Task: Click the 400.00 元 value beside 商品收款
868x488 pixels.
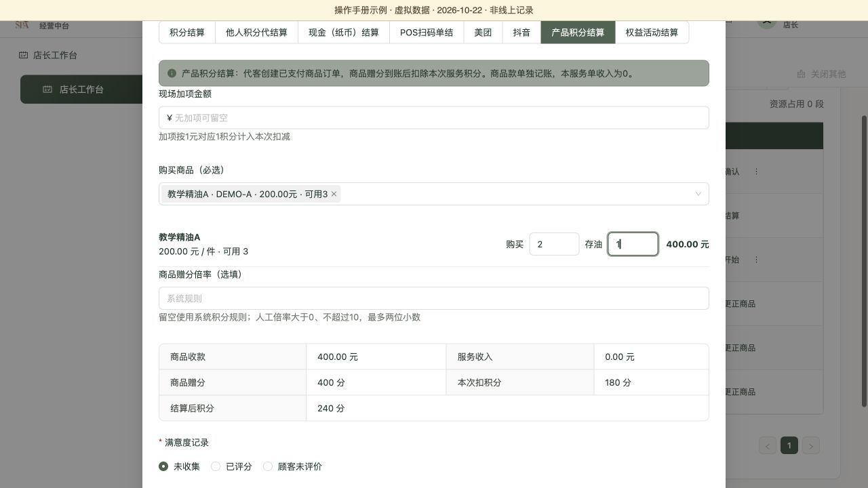Action: point(338,357)
